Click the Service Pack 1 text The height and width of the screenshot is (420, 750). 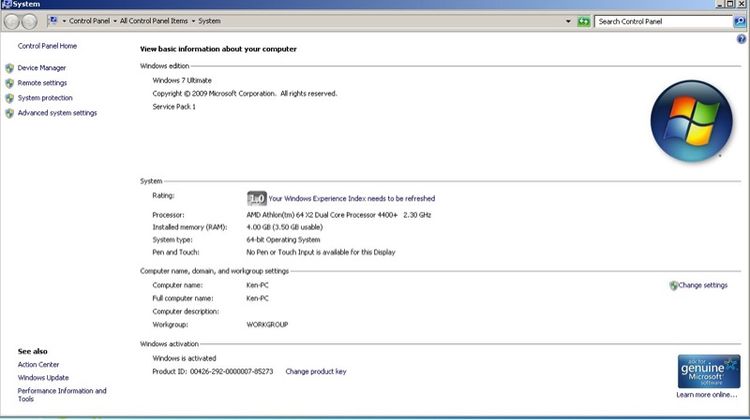(x=174, y=107)
